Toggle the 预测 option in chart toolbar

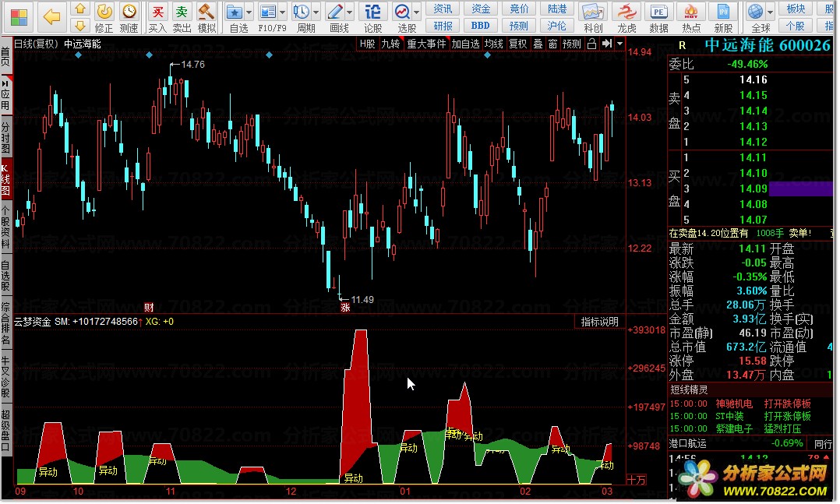click(572, 44)
